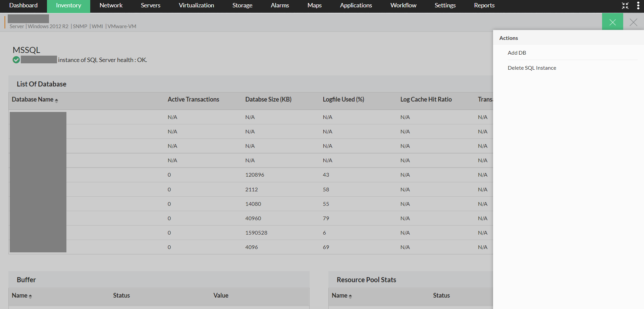Open the Applications tab

[x=356, y=6]
